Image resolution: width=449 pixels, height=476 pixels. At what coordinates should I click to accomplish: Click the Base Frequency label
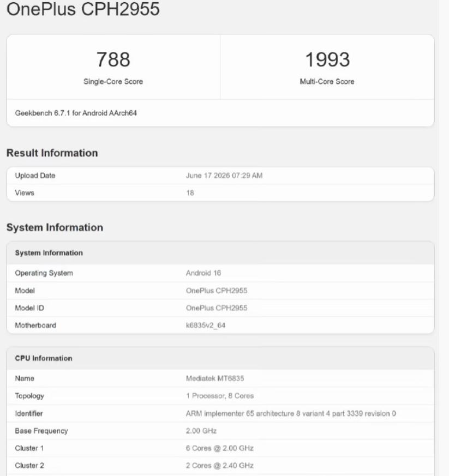click(41, 431)
